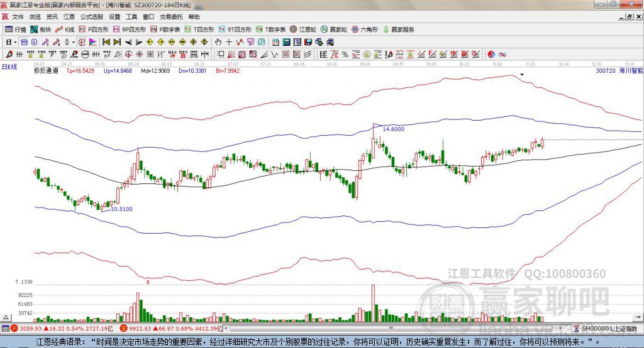Click the Bt=7.9942 value
The height and width of the screenshot is (348, 644).
228,70
